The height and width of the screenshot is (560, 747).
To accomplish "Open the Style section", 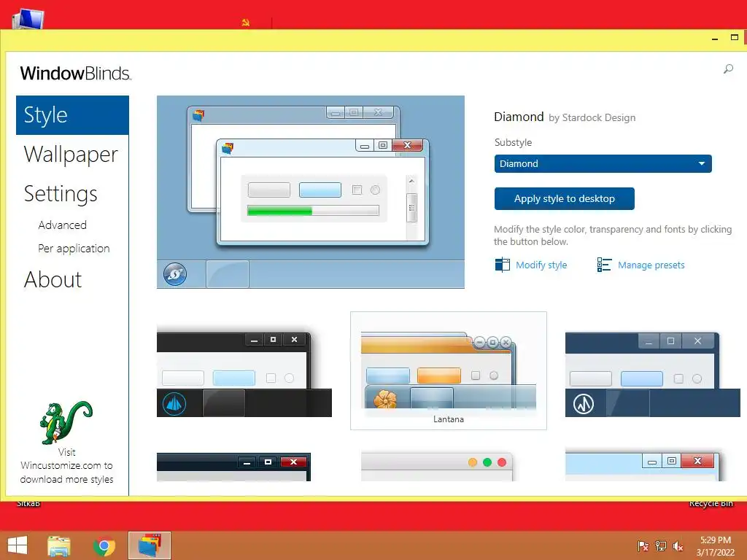I will 72,115.
